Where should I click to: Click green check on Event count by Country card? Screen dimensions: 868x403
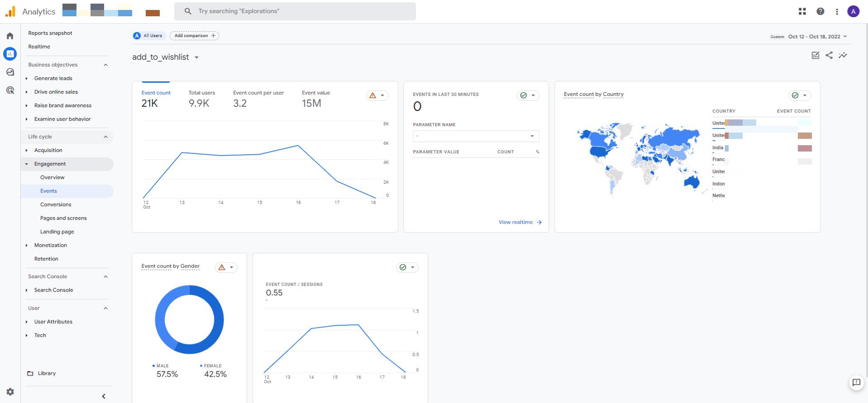coord(795,95)
